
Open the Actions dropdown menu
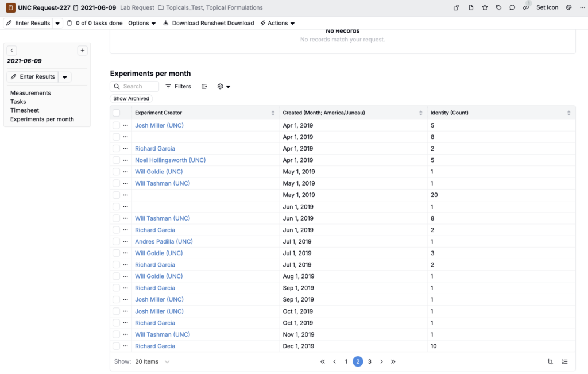(x=277, y=23)
